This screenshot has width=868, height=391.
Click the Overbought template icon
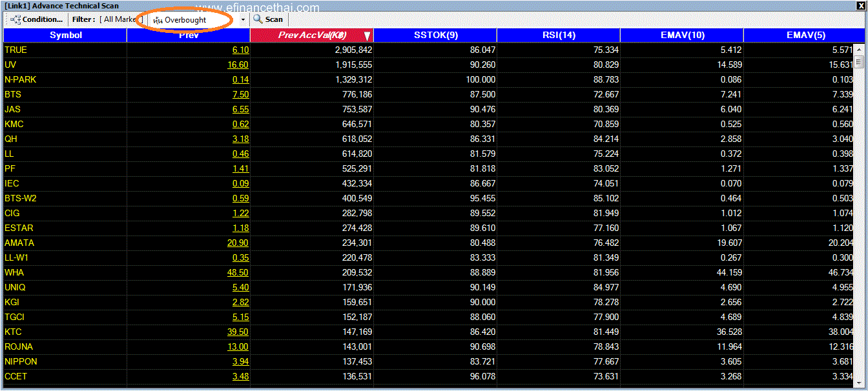[158, 20]
